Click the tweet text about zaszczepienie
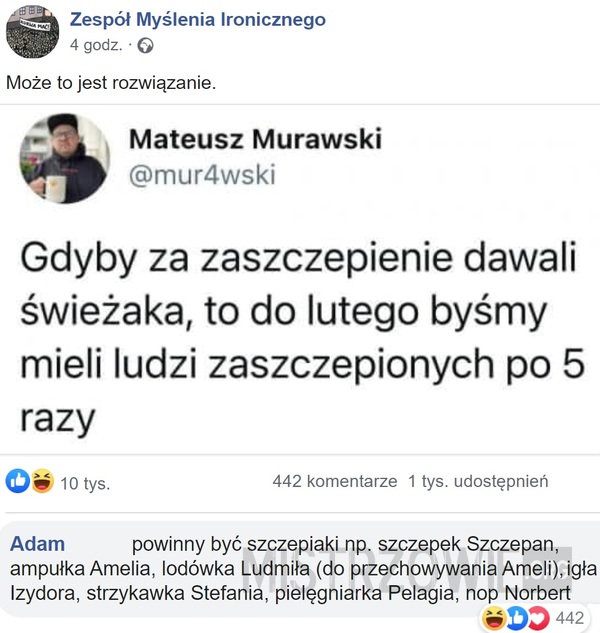The width and height of the screenshot is (600, 633). (x=302, y=337)
